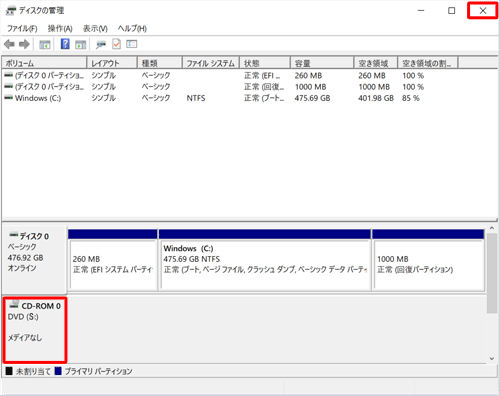Click the checkmark document toolbar icon
This screenshot has height=396, width=500.
click(116, 44)
